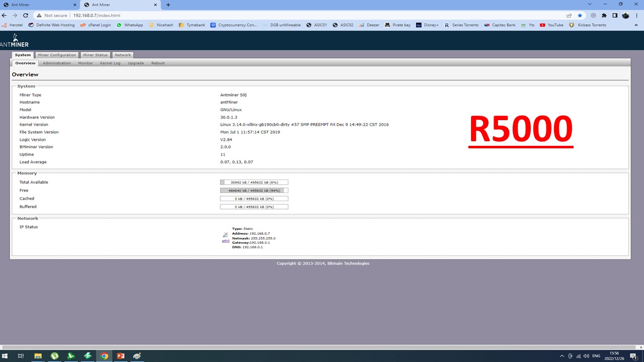644x362 pixels.
Task: Open the ASIC01 bookmark
Action: click(316, 25)
